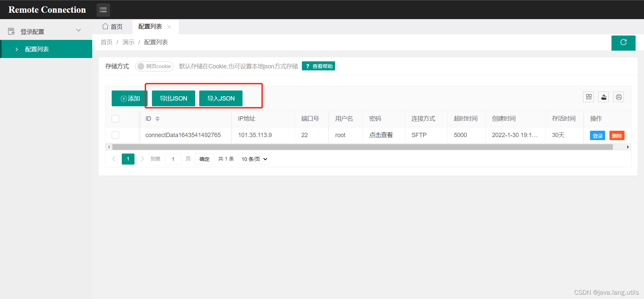Viewport: 644px width, 299px height.
Task: Click the table export icon
Action: click(x=603, y=97)
